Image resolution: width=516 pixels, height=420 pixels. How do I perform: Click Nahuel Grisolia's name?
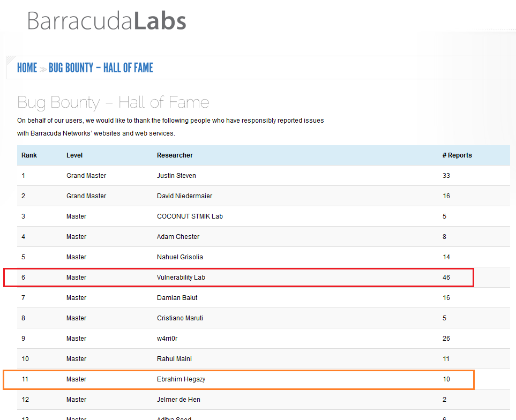pyautogui.click(x=180, y=257)
